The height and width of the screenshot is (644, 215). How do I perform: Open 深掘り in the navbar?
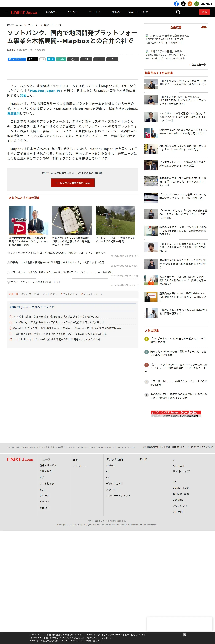coord(116,12)
